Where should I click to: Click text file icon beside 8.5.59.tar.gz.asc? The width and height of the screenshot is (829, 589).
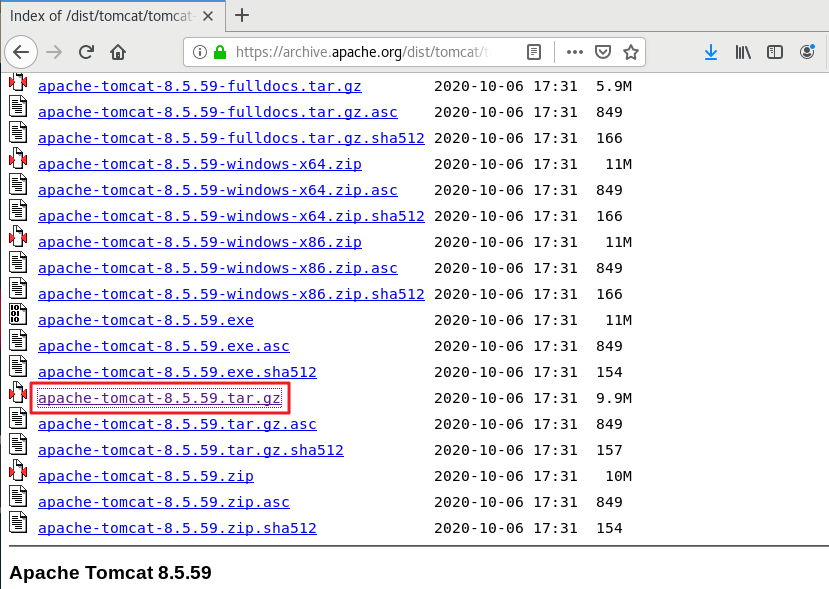point(18,418)
